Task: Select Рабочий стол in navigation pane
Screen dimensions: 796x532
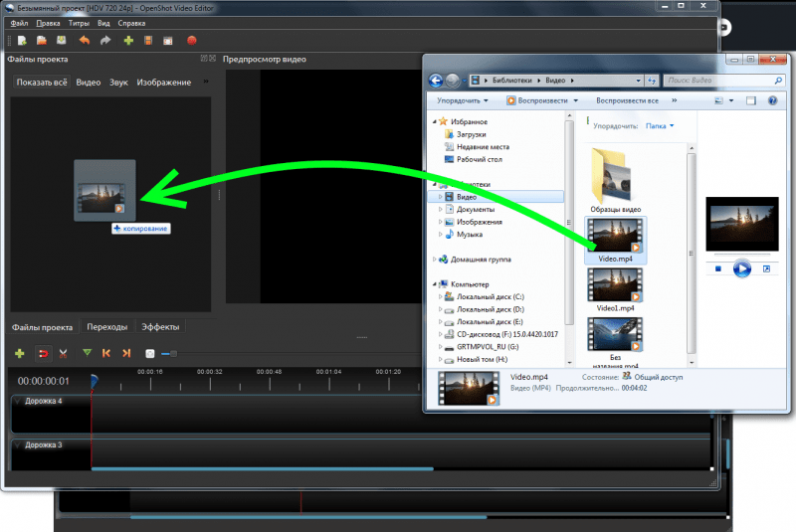Action: (480, 159)
